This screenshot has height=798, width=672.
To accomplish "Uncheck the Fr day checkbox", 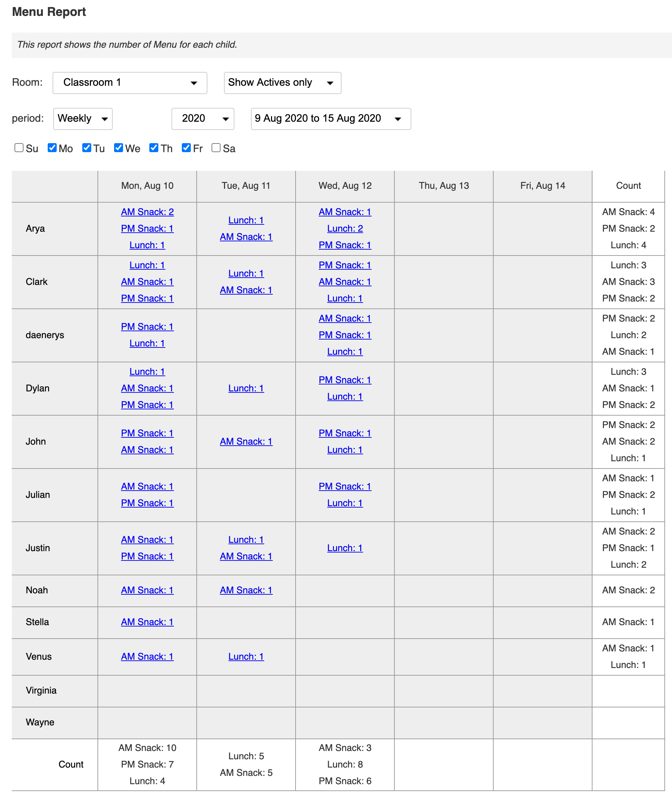I will (186, 148).
